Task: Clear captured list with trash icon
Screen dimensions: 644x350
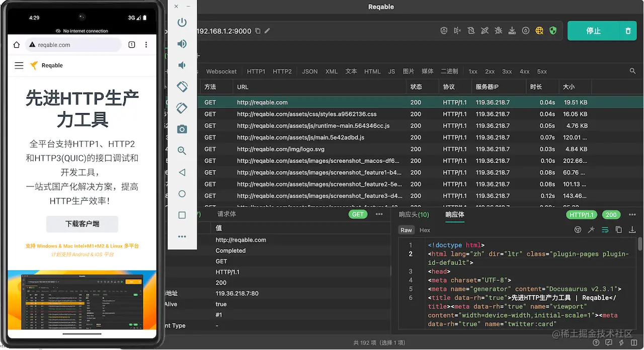Action: pos(628,31)
